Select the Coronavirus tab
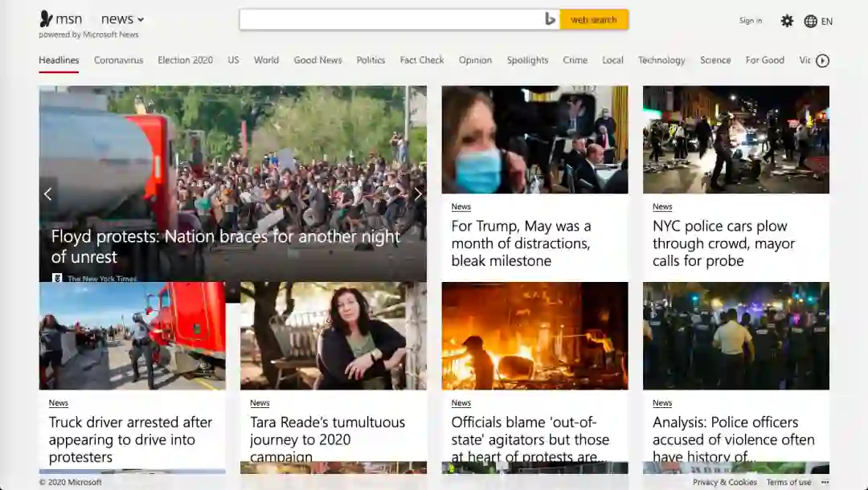Viewport: 868px width, 490px height. click(x=118, y=60)
